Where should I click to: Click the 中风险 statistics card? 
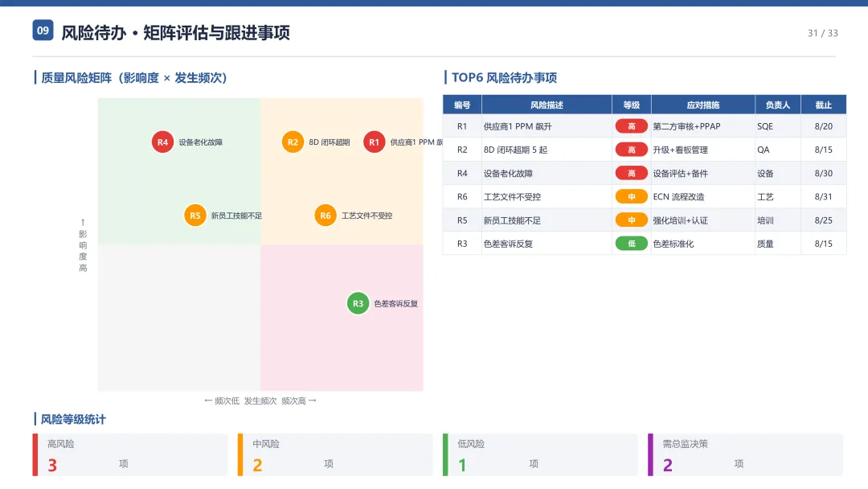[335, 454]
